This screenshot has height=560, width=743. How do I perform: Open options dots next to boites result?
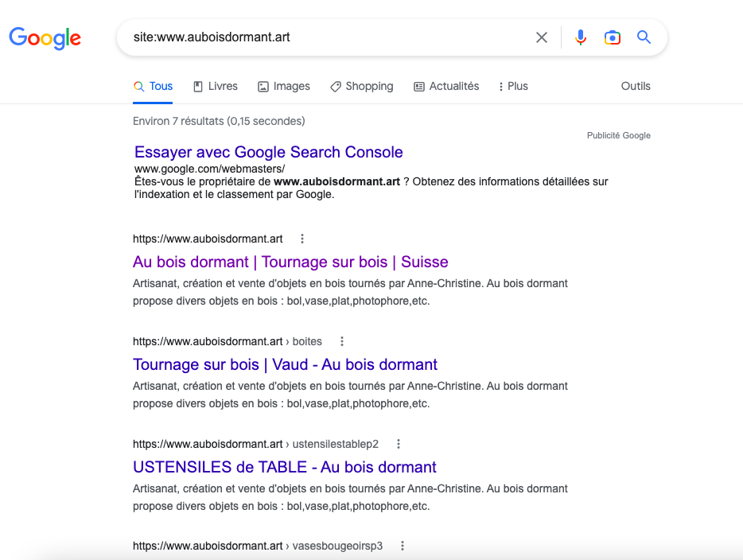[x=342, y=341]
